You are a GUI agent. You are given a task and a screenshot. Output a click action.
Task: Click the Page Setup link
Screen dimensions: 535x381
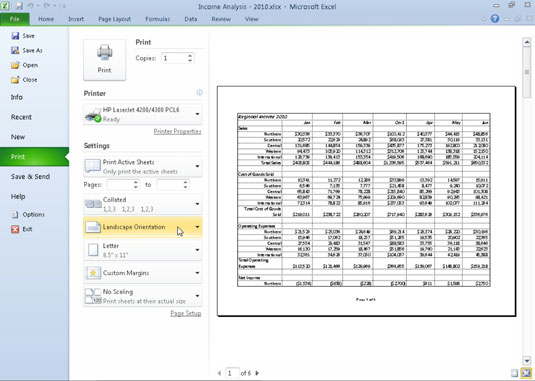coord(186,313)
